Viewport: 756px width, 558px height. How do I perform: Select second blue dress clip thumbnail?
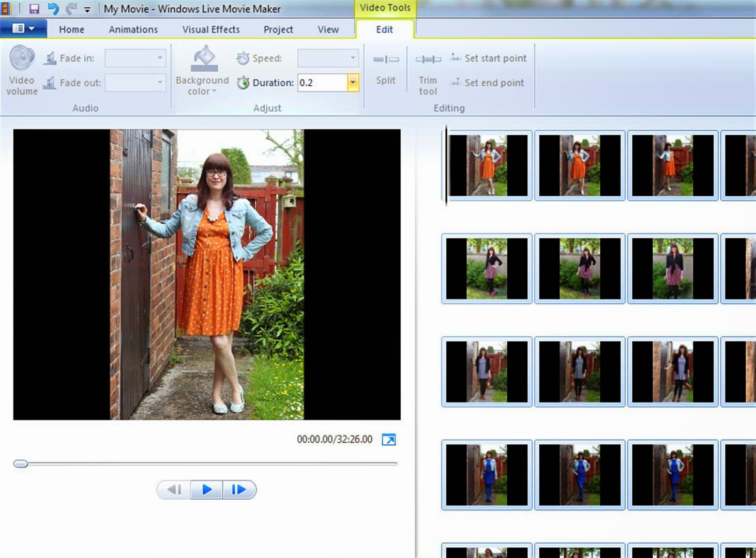click(580, 475)
